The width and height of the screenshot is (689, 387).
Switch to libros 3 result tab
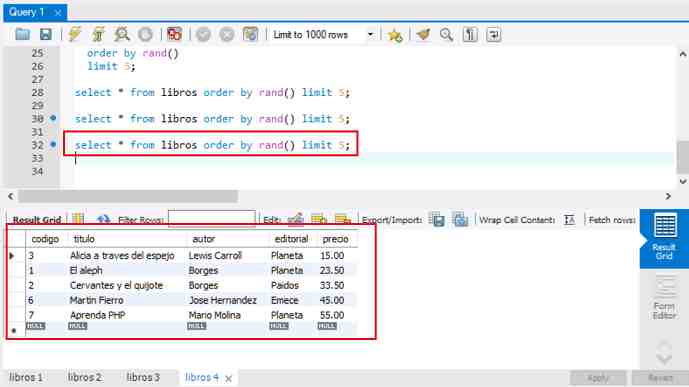tap(143, 377)
